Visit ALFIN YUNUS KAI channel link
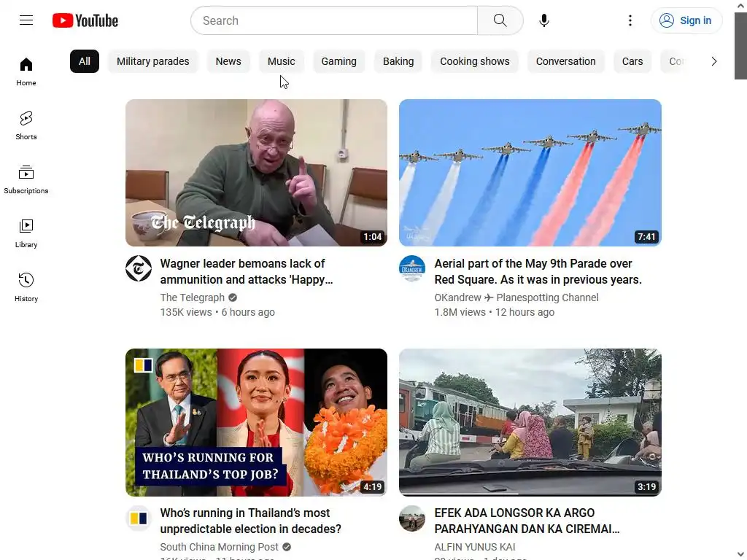 (x=474, y=547)
